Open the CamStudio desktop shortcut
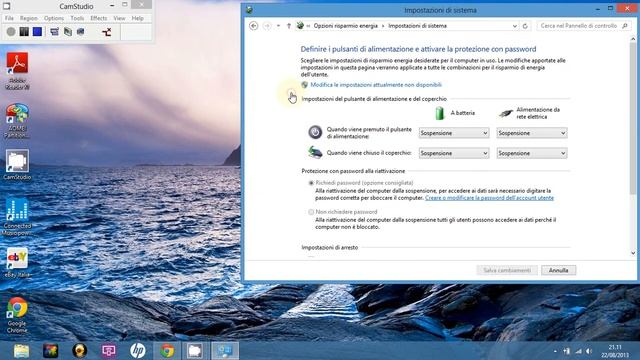Screen dimensions: 640x360 coord(17,165)
